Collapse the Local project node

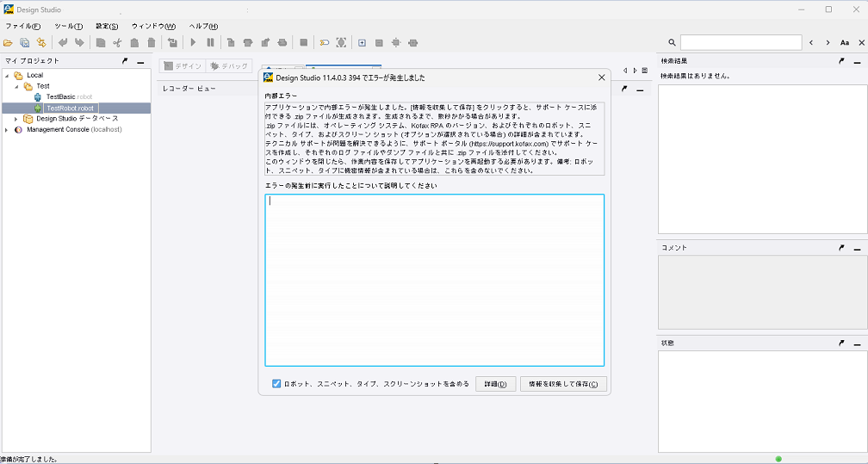[7, 75]
